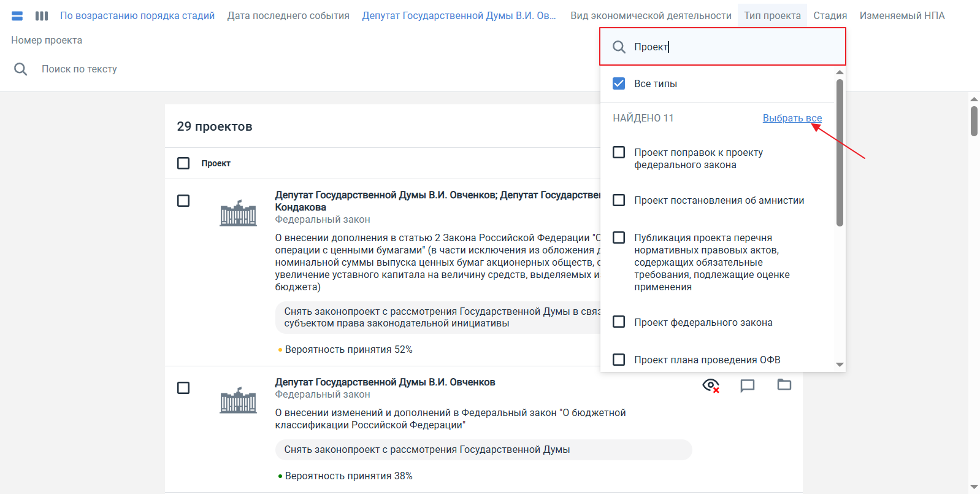Image resolution: width=980 pixels, height=494 pixels.
Task: Expand the 'Стадия' filter
Action: pos(830,16)
